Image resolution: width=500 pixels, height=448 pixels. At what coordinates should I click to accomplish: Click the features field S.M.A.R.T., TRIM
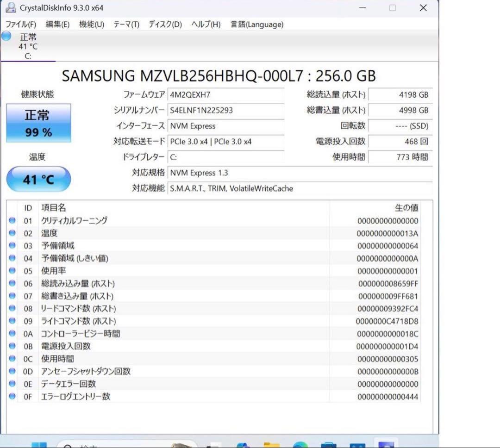300,188
